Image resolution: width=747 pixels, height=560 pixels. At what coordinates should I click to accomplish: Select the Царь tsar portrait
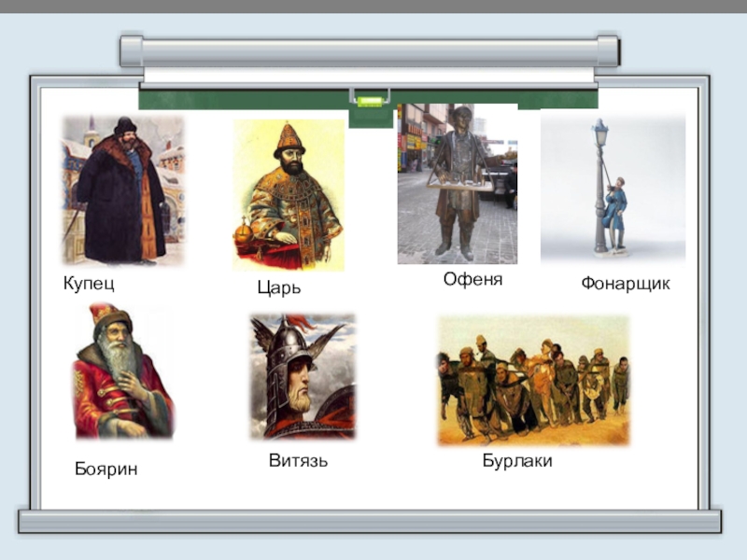pyautogui.click(x=289, y=195)
